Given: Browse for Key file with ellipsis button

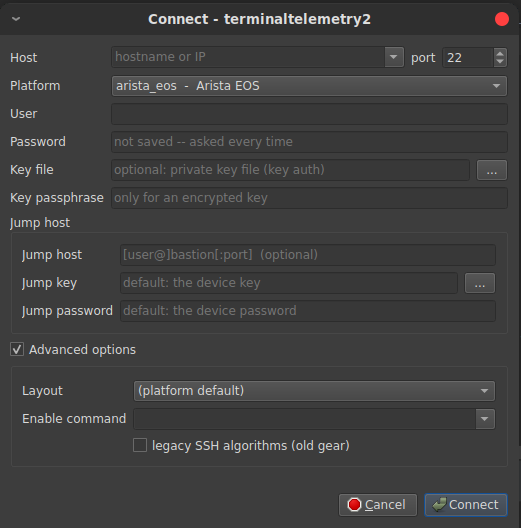Looking at the screenshot, I should pyautogui.click(x=491, y=170).
